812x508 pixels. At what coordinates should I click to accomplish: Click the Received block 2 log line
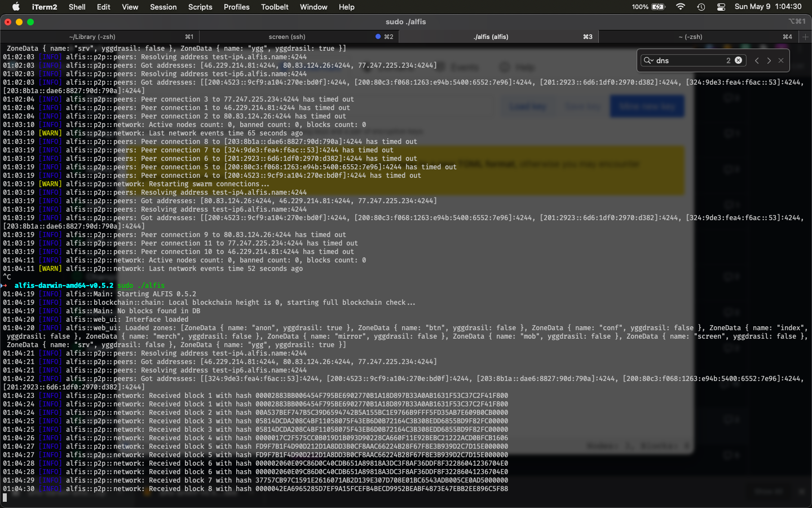(x=255, y=413)
